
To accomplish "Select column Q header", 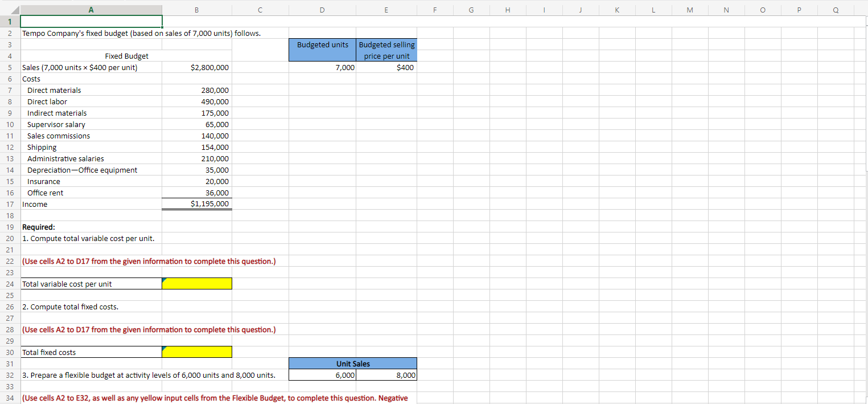I will coord(836,9).
